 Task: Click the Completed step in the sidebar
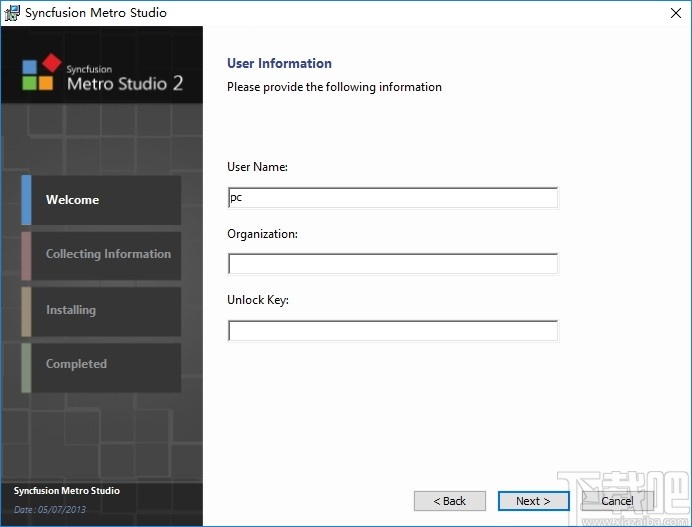pyautogui.click(x=101, y=364)
